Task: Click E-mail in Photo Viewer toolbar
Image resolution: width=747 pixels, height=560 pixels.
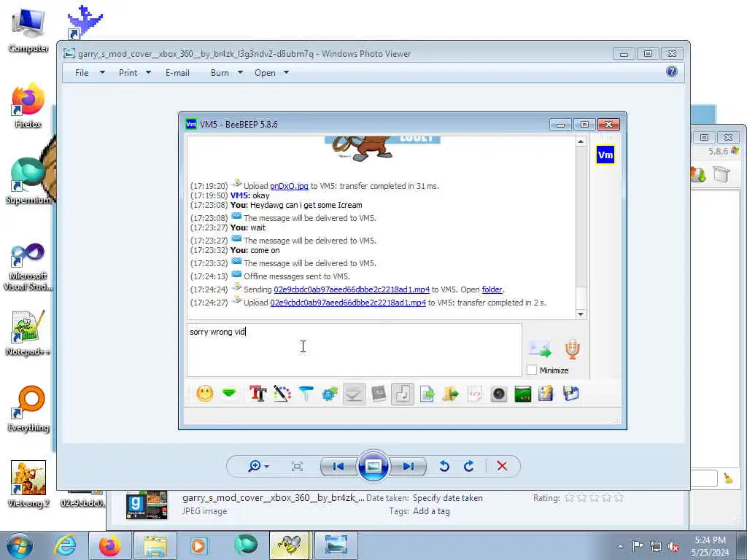Action: coord(178,73)
